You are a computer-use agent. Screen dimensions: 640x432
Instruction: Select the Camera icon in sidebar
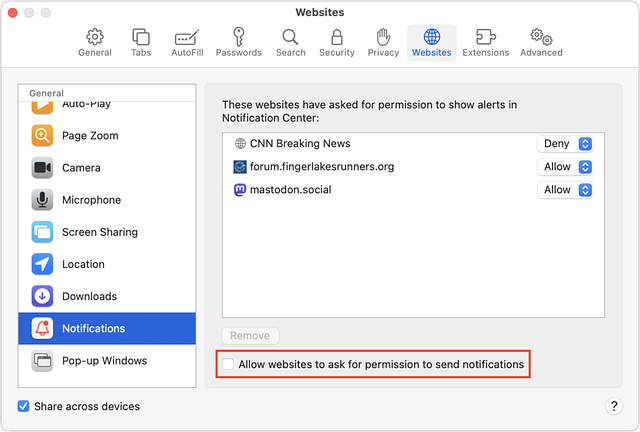point(42,168)
